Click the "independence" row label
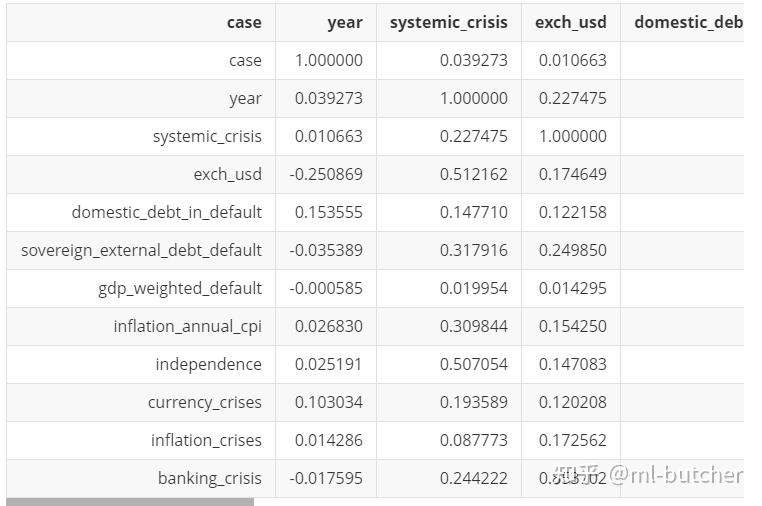This screenshot has height=506, width=762. (x=208, y=364)
